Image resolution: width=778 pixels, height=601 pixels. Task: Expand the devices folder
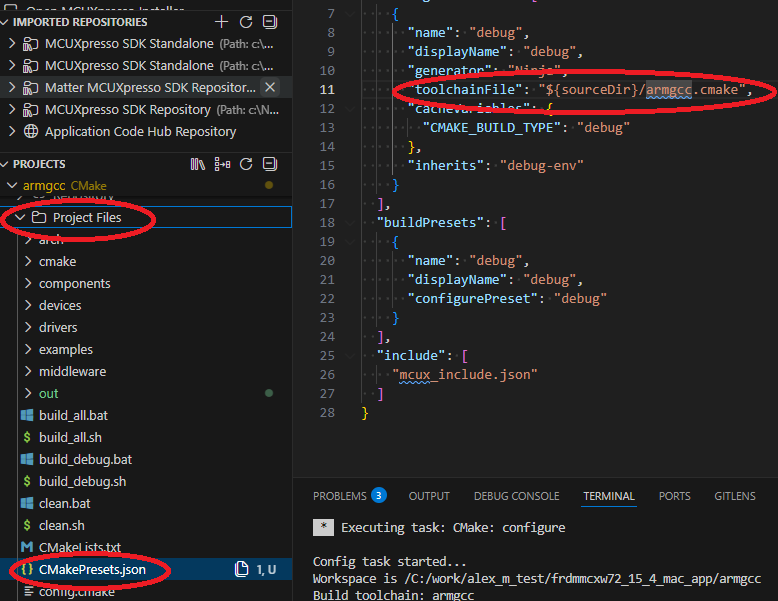pos(28,305)
